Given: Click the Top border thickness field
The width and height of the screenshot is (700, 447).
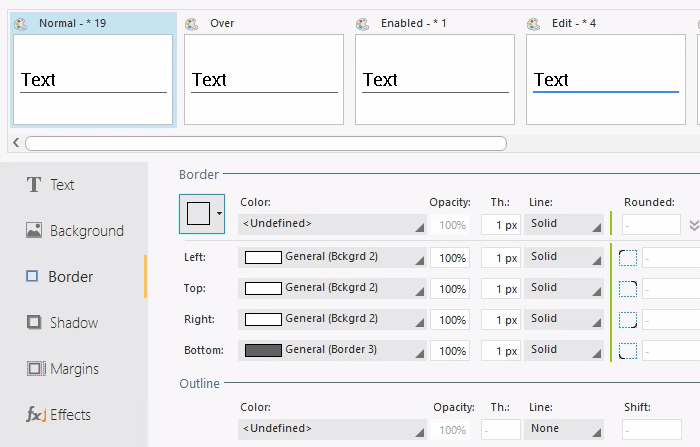Looking at the screenshot, I should pyautogui.click(x=501, y=289).
